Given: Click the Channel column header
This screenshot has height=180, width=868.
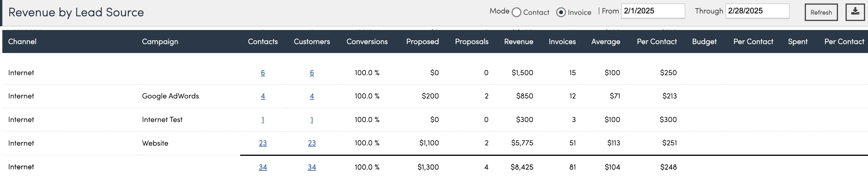Looking at the screenshot, I should click(22, 42).
